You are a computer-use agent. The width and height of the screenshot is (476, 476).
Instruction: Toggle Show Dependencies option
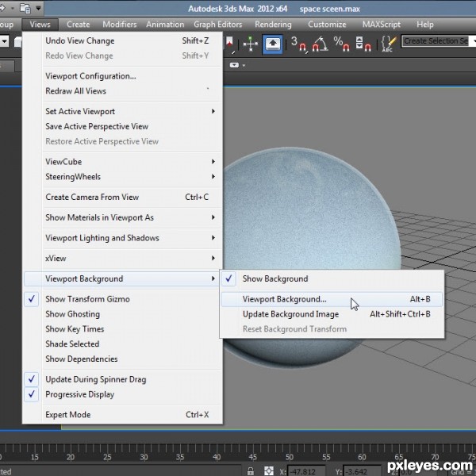[x=123, y=359]
